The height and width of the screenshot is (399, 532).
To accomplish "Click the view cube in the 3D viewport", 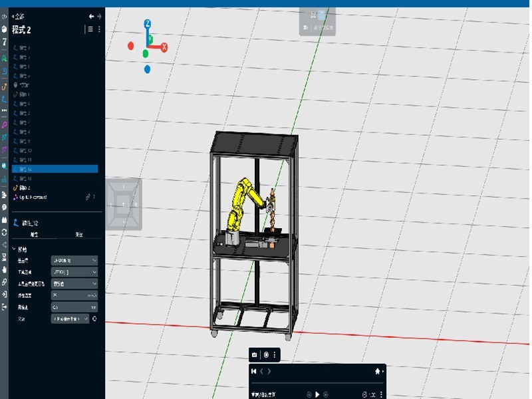I will coord(124,204).
